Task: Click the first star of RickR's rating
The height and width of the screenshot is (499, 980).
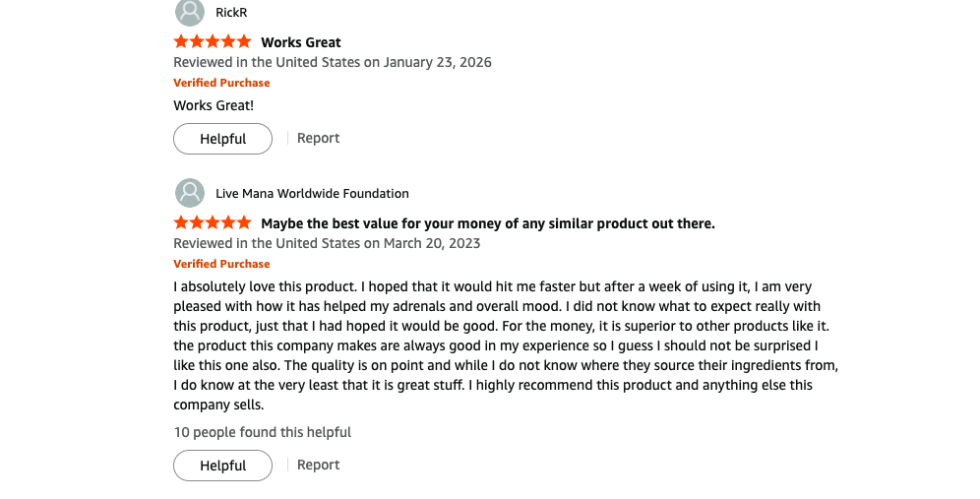Action: point(181,41)
